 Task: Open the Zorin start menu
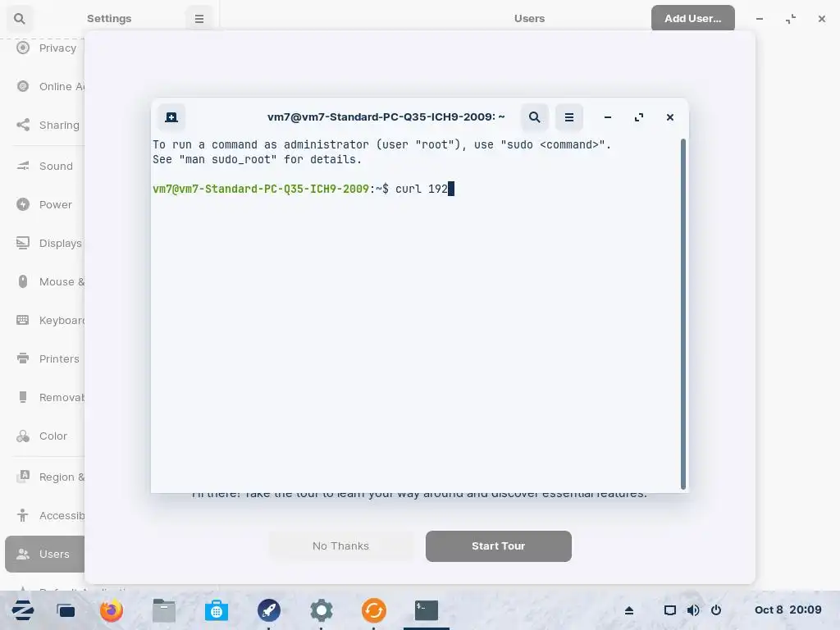pyautogui.click(x=23, y=610)
